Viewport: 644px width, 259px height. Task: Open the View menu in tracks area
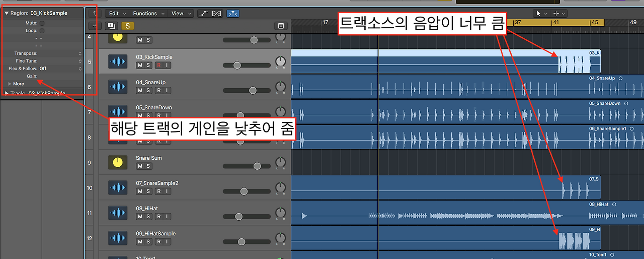(x=180, y=14)
